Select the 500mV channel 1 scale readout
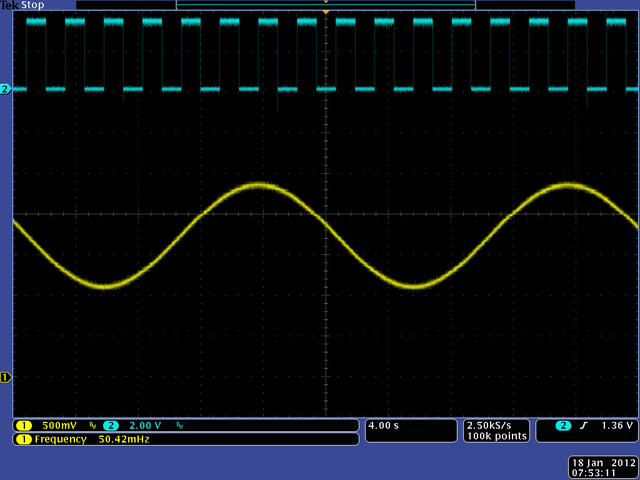Image resolution: width=640 pixels, height=480 pixels. click(60, 426)
